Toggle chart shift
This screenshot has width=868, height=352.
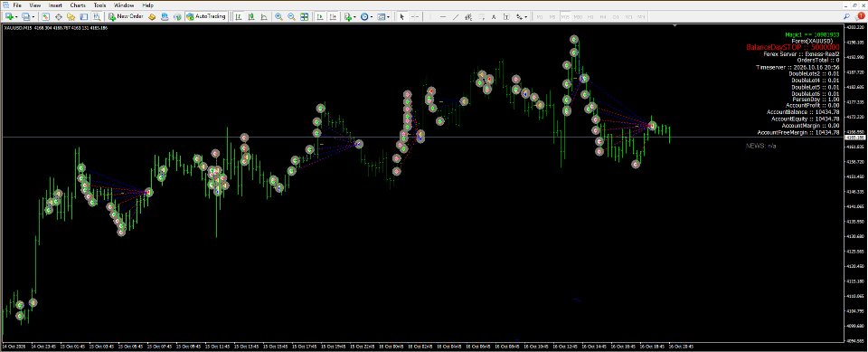pyautogui.click(x=333, y=16)
